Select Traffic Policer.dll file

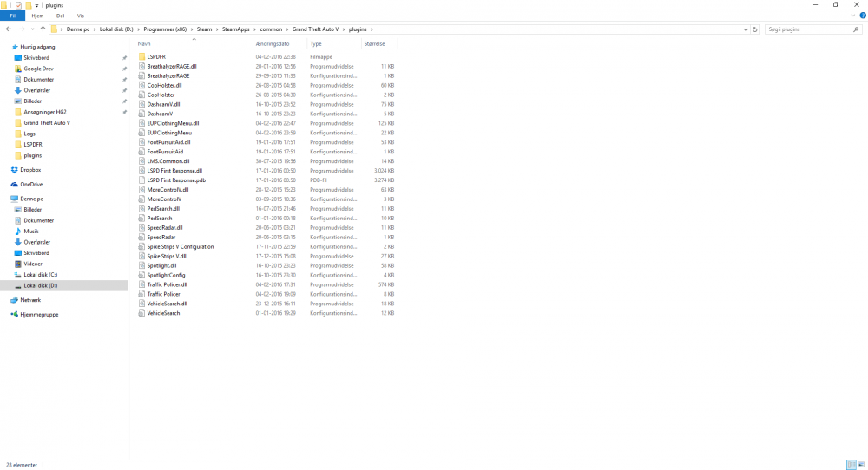[x=167, y=284]
